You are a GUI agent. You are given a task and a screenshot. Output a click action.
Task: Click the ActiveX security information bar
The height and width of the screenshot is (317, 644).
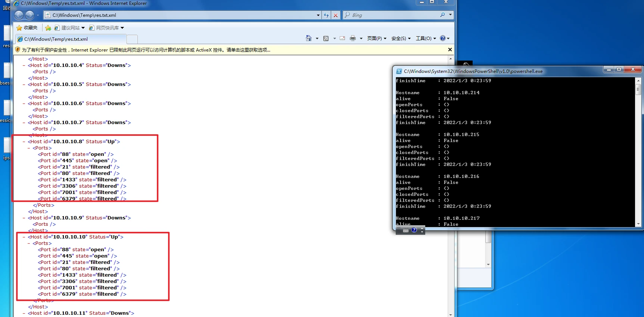coord(146,50)
